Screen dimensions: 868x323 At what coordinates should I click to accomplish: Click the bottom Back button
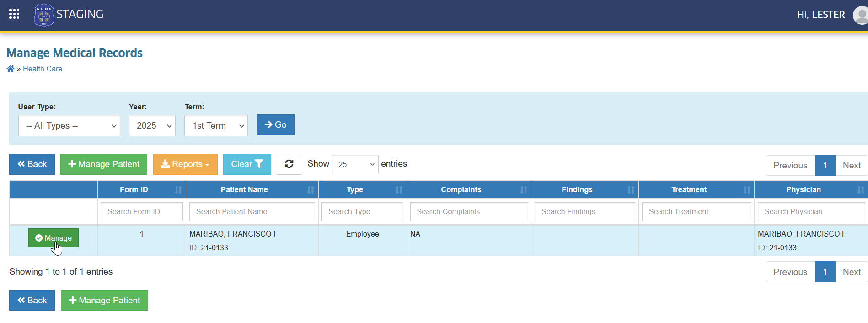click(32, 301)
